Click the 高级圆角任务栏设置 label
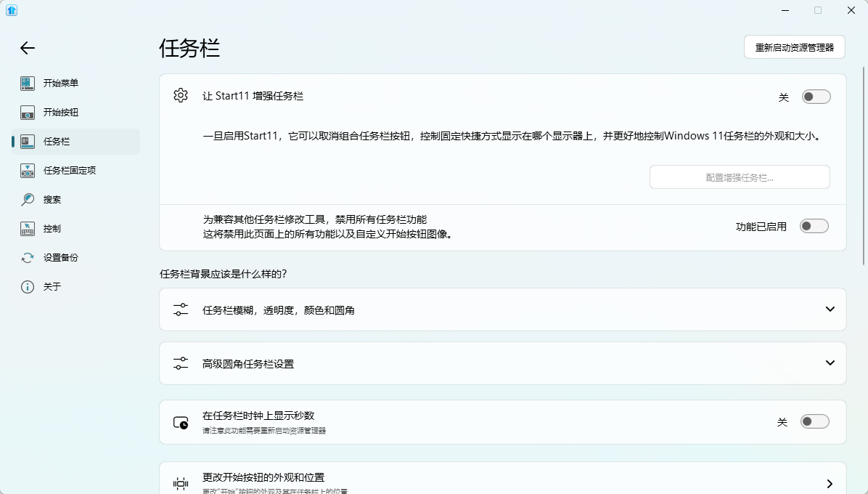This screenshot has width=868, height=494. pyautogui.click(x=248, y=364)
